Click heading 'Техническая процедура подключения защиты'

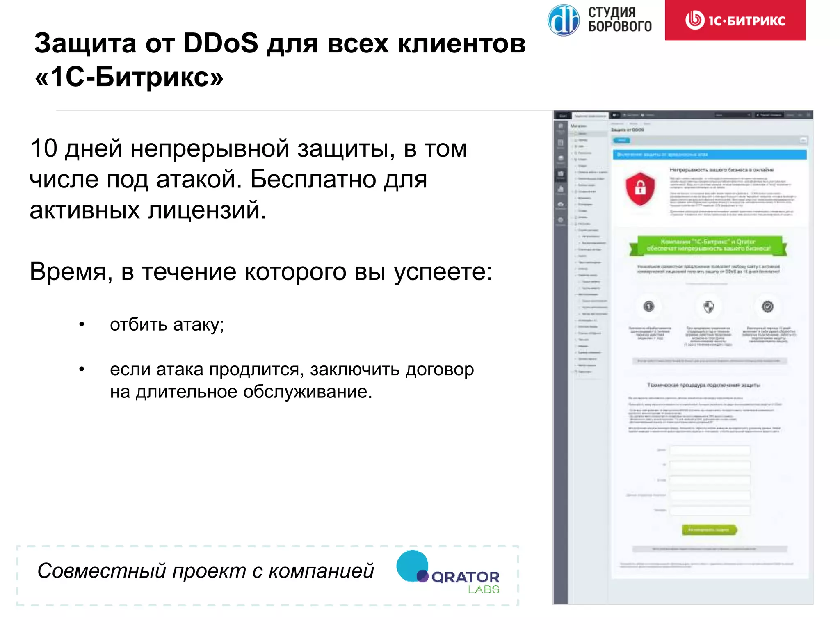click(703, 385)
